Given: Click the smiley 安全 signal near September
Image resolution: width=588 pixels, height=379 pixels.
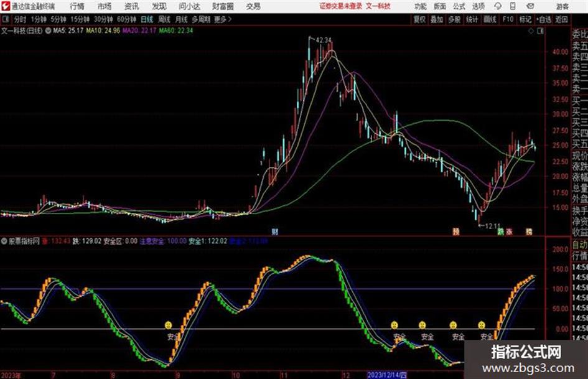Looking at the screenshot, I should [x=169, y=325].
